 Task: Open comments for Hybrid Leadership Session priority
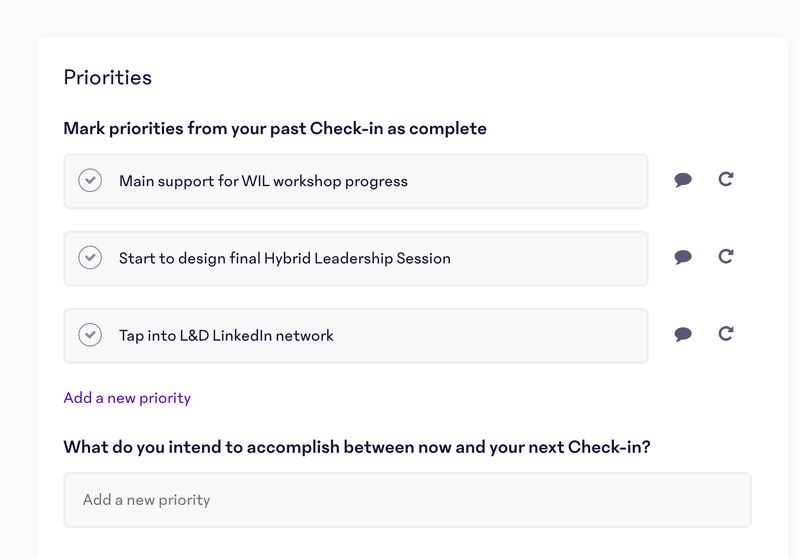(x=683, y=257)
